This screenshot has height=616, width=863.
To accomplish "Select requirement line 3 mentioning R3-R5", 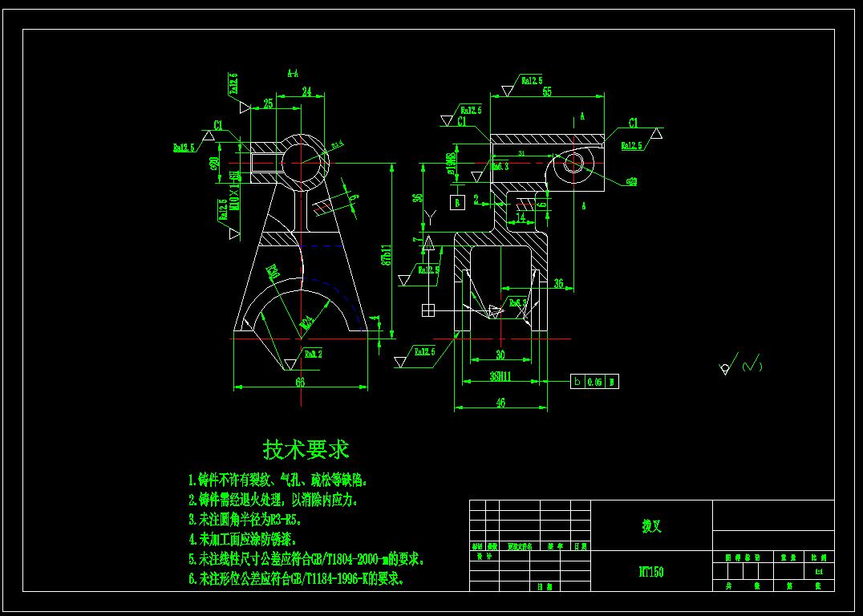I will click(245, 520).
